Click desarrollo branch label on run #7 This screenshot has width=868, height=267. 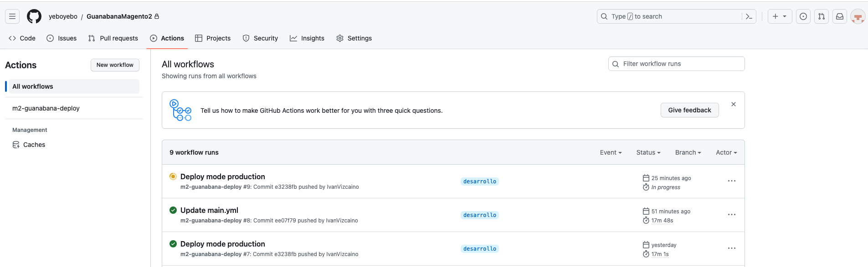click(480, 249)
